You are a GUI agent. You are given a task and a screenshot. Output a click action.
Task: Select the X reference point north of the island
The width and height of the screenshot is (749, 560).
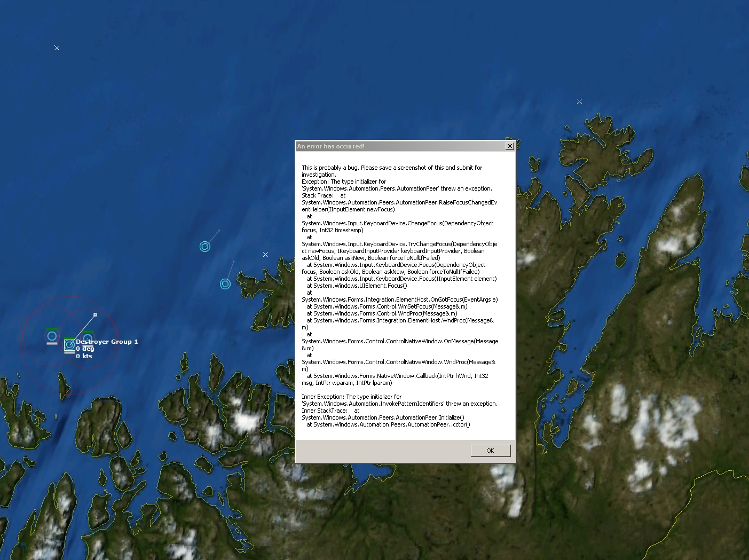(x=580, y=101)
